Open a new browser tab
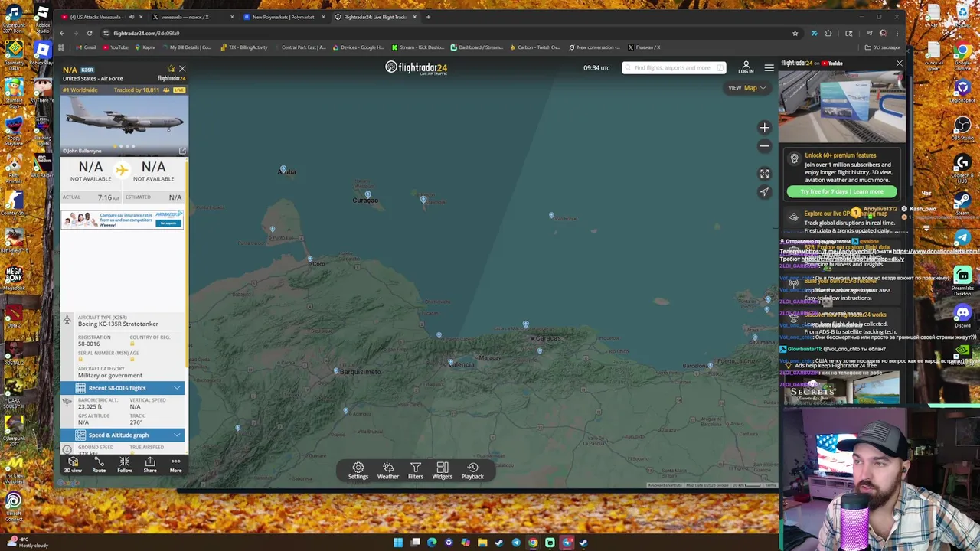The height and width of the screenshot is (551, 980). tap(428, 17)
